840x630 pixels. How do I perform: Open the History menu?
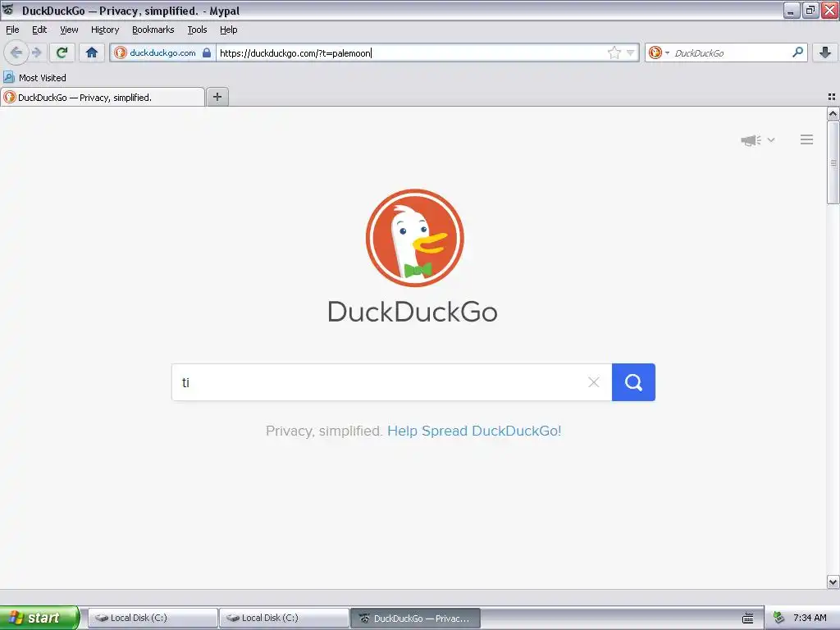tap(105, 30)
